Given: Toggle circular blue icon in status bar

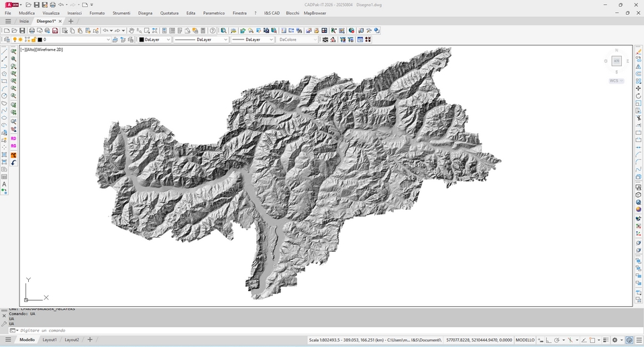Looking at the screenshot, I should (x=630, y=340).
